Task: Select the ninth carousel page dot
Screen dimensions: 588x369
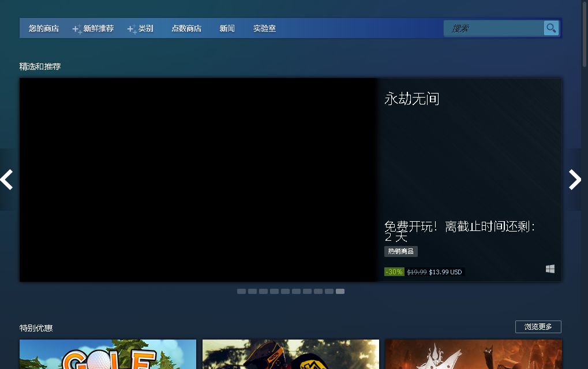Action: pyautogui.click(x=329, y=291)
